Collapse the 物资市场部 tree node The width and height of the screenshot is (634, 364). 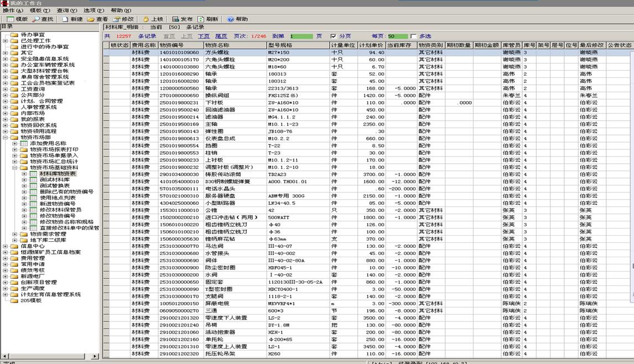[6, 137]
